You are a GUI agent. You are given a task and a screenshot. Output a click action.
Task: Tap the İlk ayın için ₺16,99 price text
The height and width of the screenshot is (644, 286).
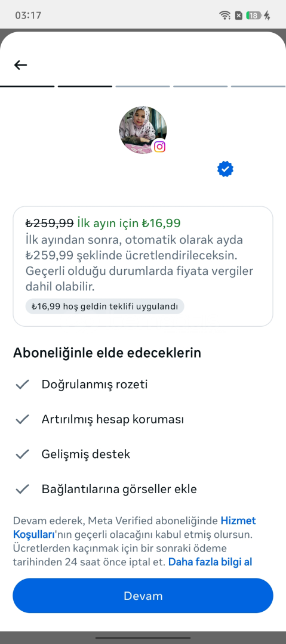click(x=129, y=223)
